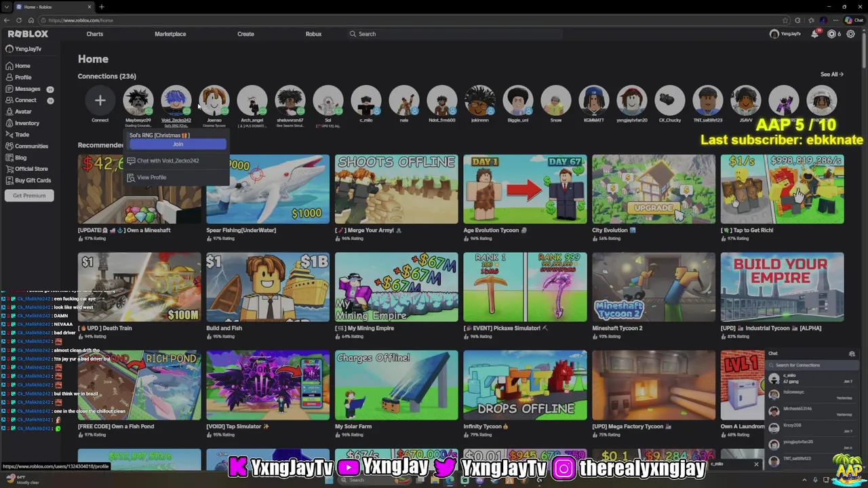The width and height of the screenshot is (868, 488).
Task: Open Communities in the sidebar
Action: pyautogui.click(x=26, y=146)
